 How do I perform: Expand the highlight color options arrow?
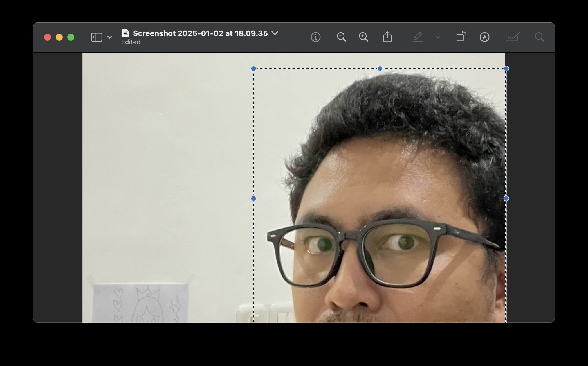click(438, 37)
